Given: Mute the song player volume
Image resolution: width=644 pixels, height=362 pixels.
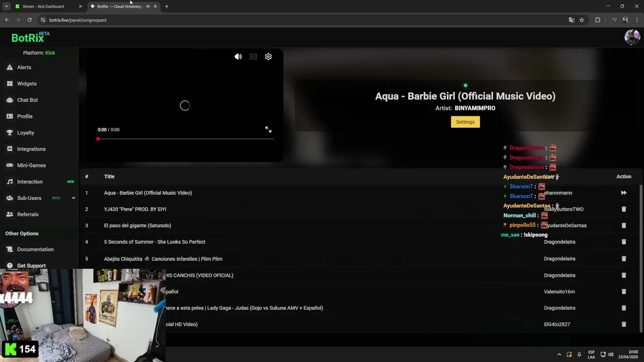Looking at the screenshot, I should (x=238, y=57).
